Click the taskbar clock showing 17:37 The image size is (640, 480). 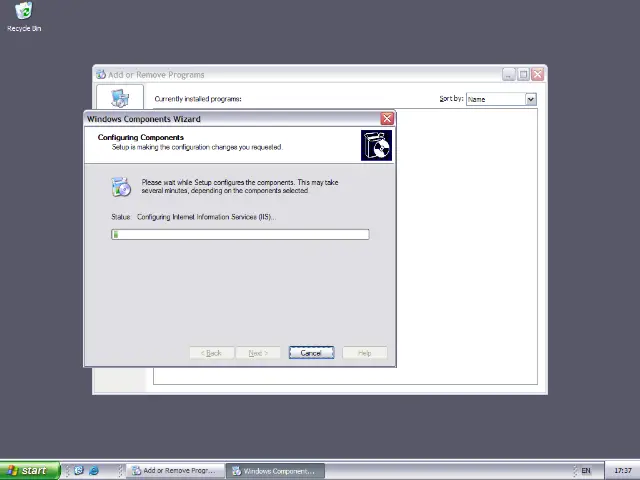[x=622, y=470]
